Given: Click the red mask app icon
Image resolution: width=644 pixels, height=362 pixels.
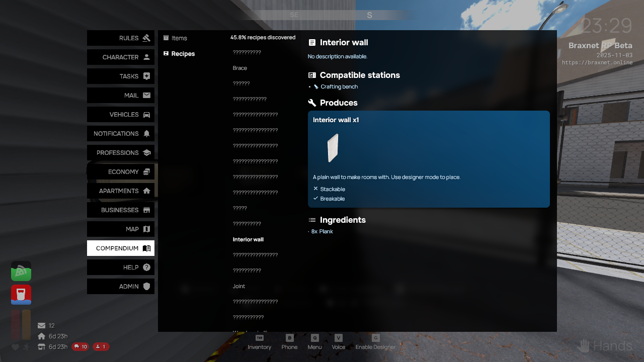Looking at the screenshot, I should coord(21,295).
